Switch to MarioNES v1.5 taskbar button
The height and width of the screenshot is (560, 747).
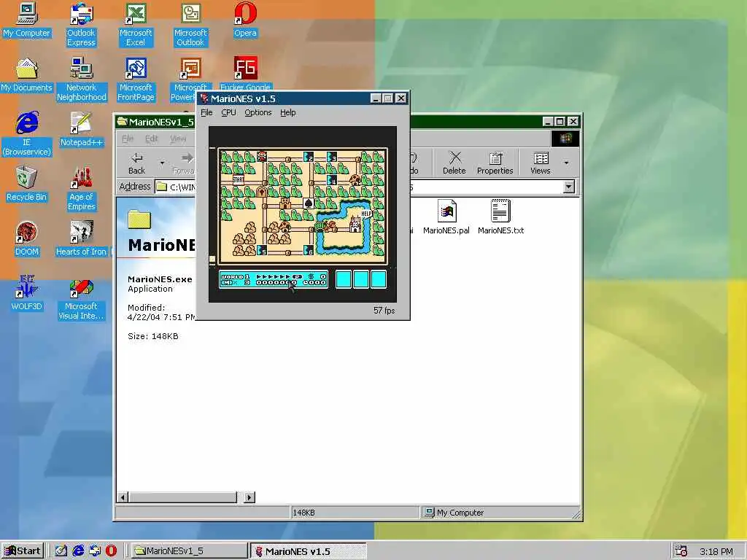pyautogui.click(x=309, y=551)
